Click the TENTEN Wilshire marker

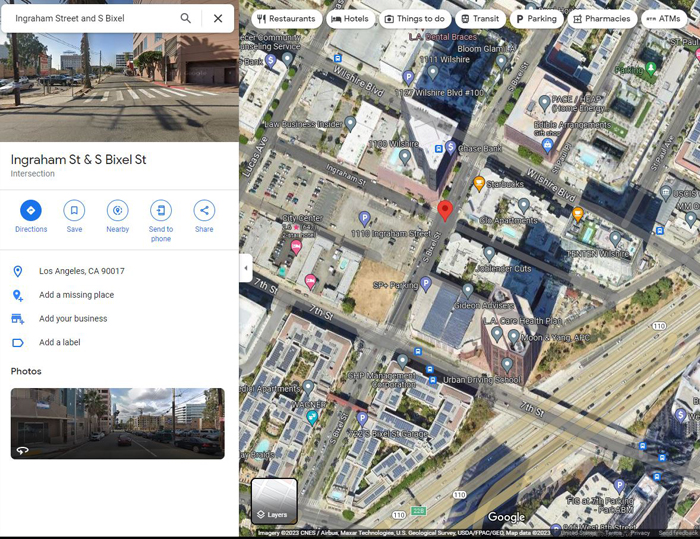point(615,238)
